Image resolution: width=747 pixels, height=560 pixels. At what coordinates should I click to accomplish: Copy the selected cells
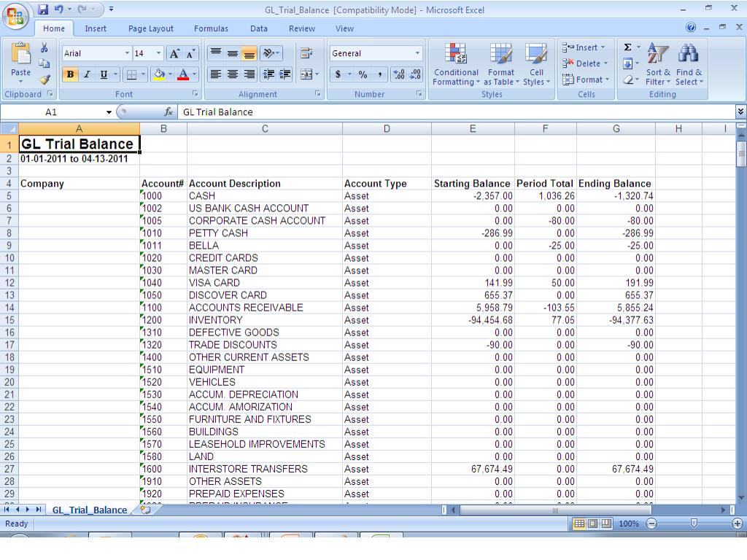[x=44, y=63]
